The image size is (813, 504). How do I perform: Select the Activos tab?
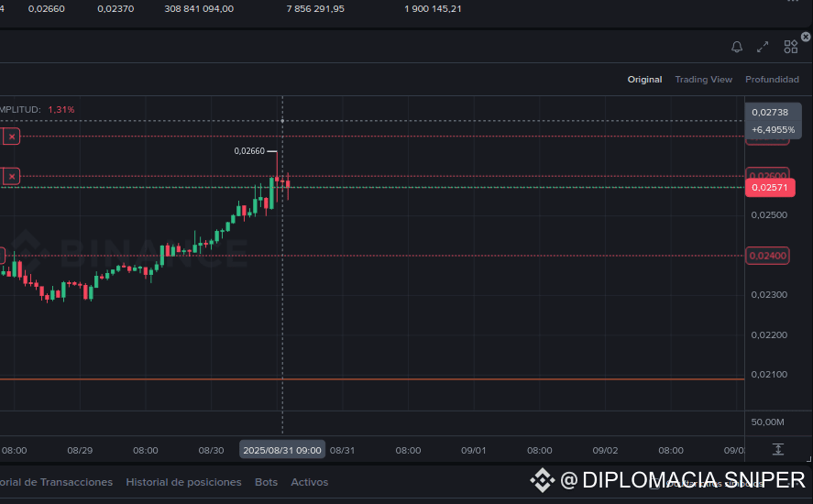coord(310,482)
